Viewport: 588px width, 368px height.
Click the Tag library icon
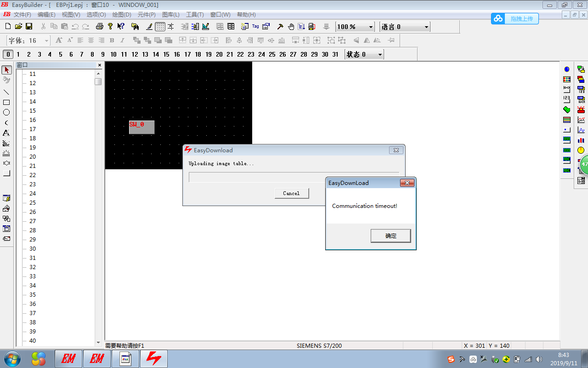pos(255,27)
